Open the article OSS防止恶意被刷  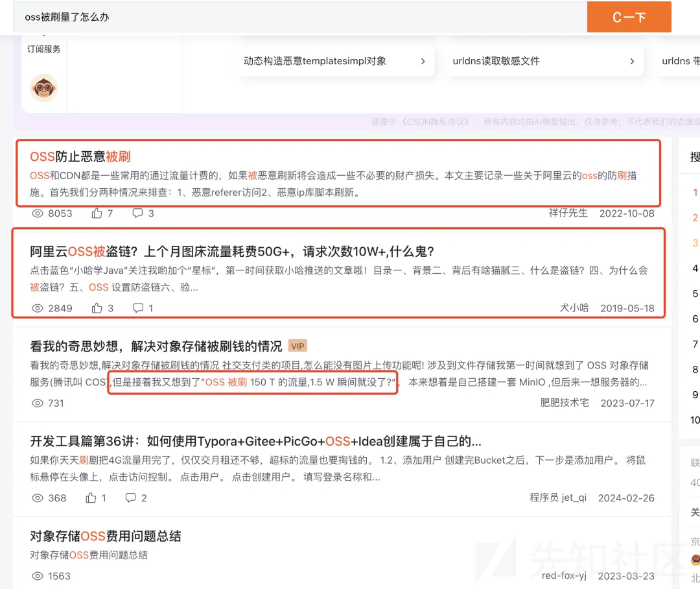coord(80,156)
